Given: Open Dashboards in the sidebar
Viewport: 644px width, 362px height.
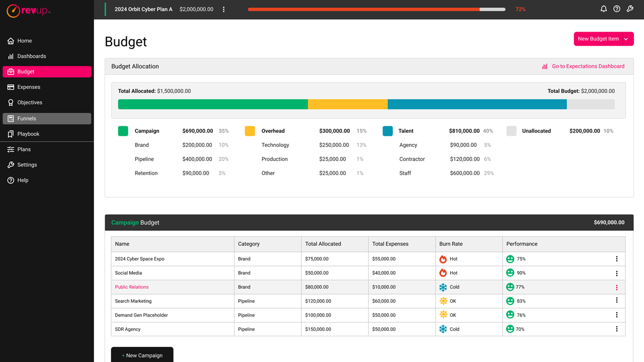Looking at the screenshot, I should [32, 56].
